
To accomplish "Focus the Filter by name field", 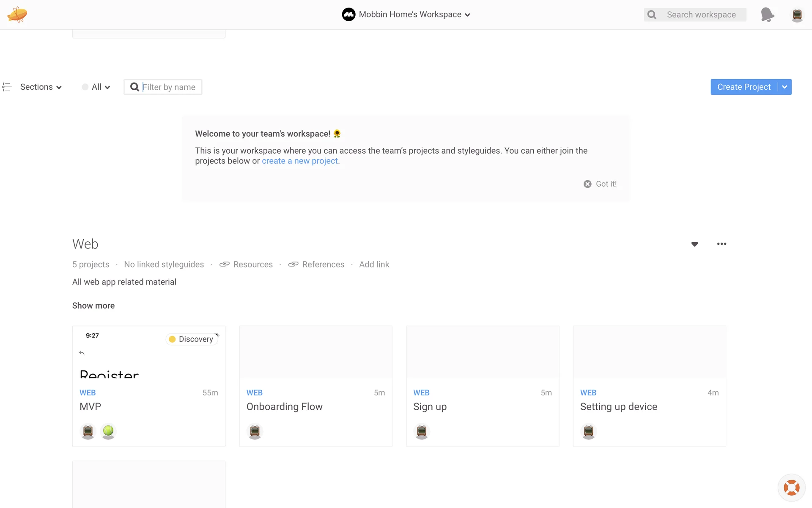I will coord(169,87).
